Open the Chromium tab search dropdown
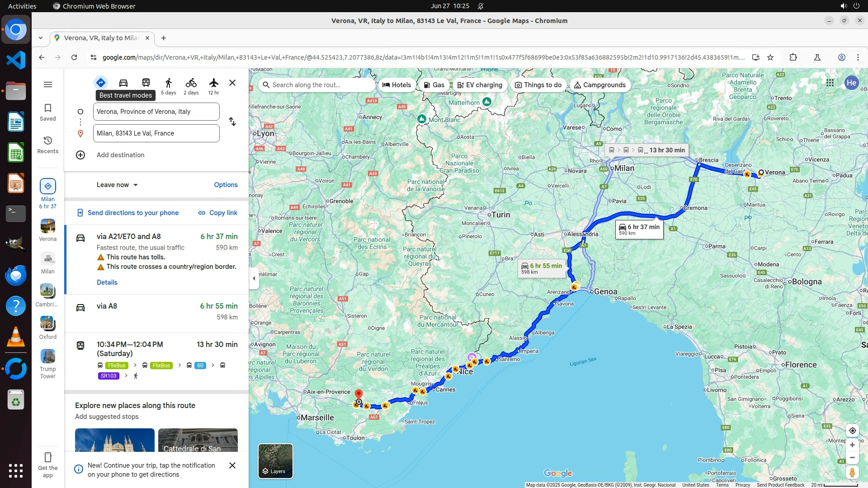Image resolution: width=868 pixels, height=488 pixels. coord(41,38)
